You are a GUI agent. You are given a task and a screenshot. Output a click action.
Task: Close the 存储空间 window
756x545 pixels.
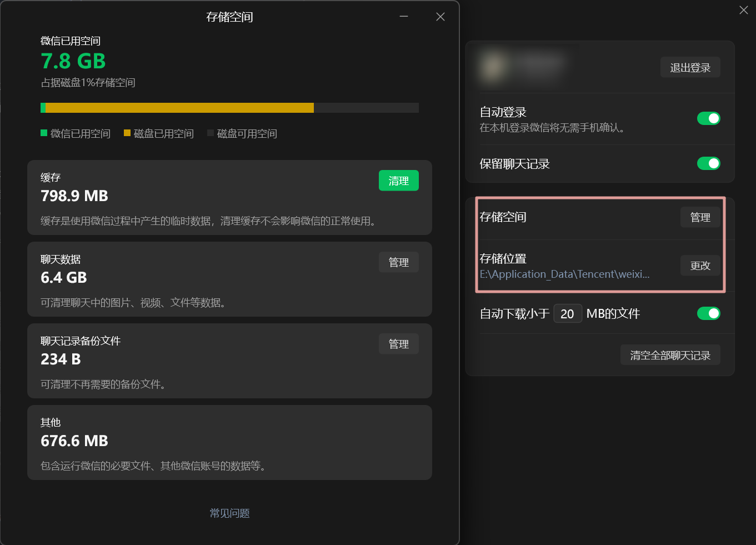coord(440,17)
